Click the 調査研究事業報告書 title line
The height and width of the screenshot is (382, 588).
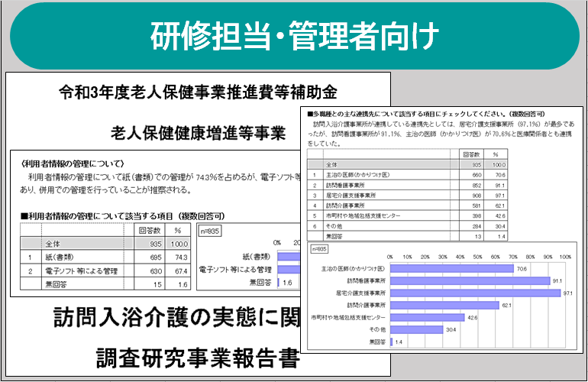pyautogui.click(x=198, y=357)
